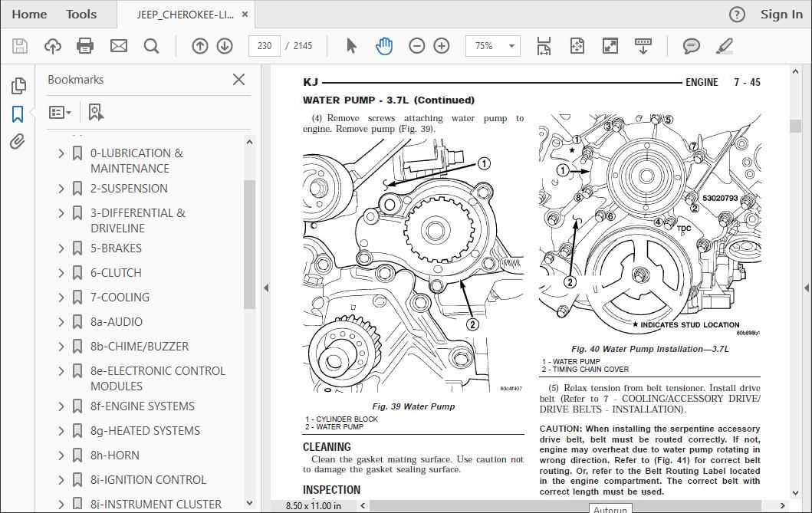
Task: Expand the 8f-ENGINE SYSTEMS bookmark
Action: tap(61, 406)
